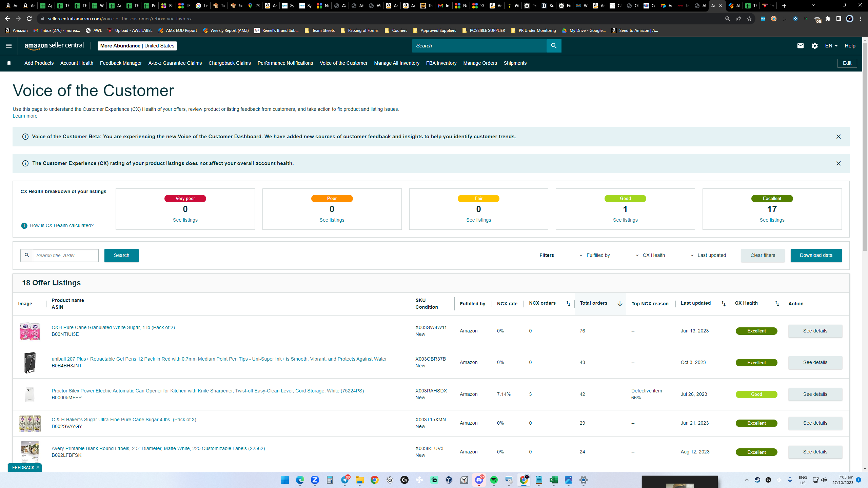See listings under Excellent rating

pyautogui.click(x=772, y=220)
